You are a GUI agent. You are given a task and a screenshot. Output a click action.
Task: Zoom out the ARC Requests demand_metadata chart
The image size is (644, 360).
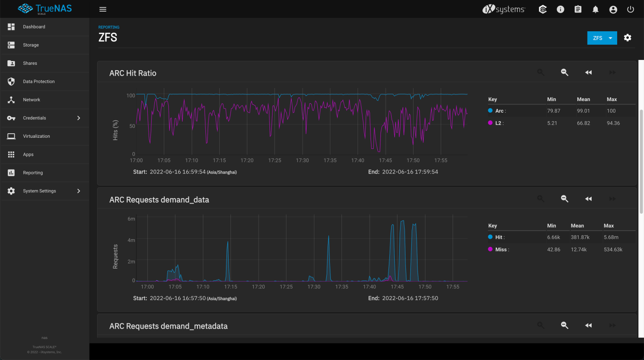(x=564, y=326)
